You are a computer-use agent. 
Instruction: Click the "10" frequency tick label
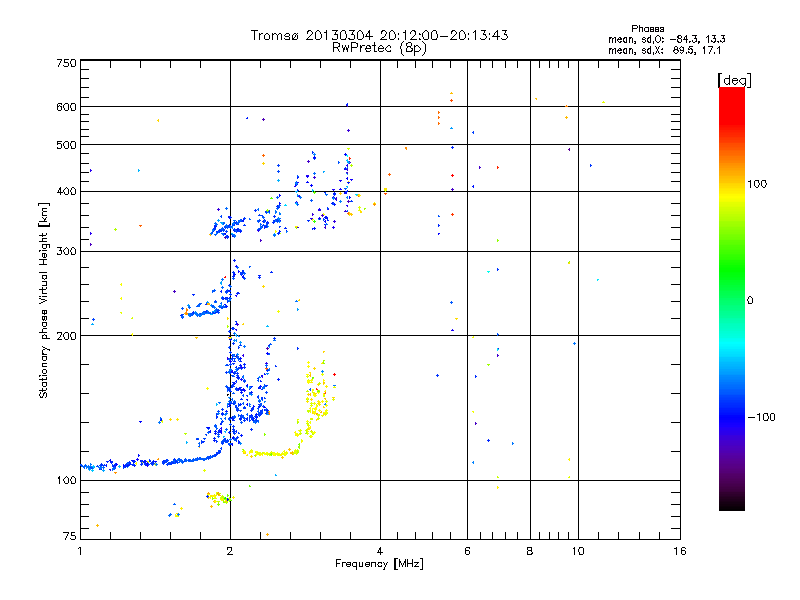point(578,551)
